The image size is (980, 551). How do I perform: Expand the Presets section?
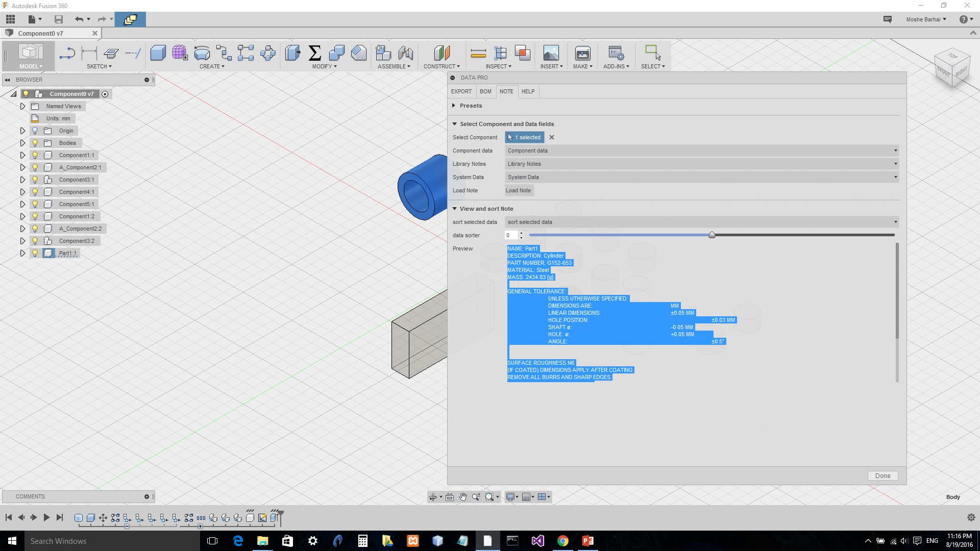[x=454, y=106]
